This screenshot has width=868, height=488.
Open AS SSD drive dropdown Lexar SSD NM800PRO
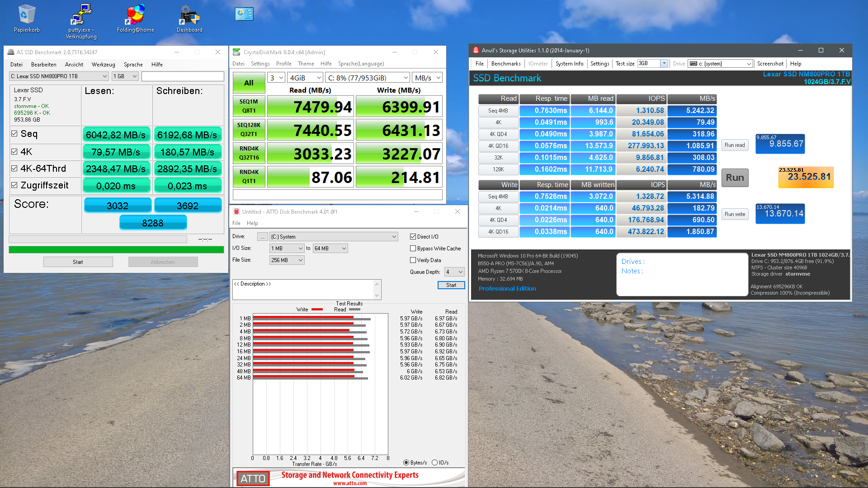(x=59, y=76)
